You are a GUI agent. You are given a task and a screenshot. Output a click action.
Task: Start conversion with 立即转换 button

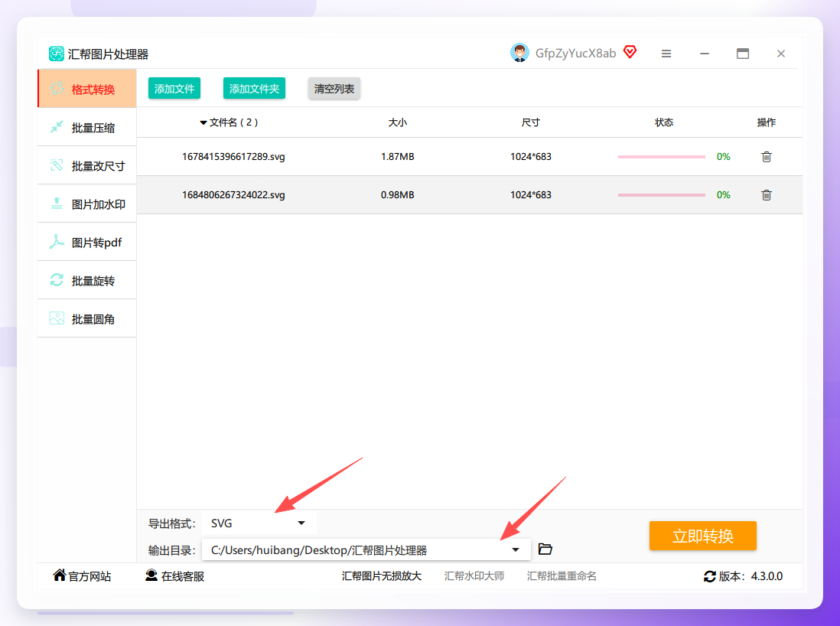click(x=703, y=536)
